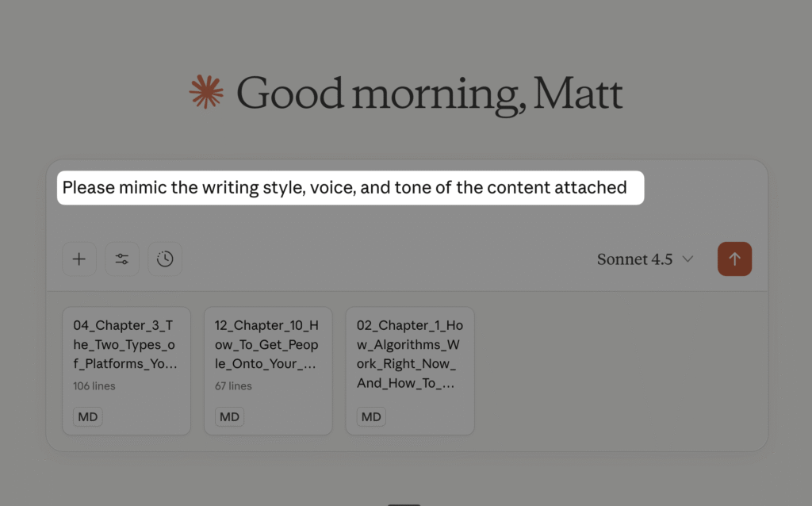The height and width of the screenshot is (506, 812).
Task: Click the "106 lines" label
Action: pos(94,386)
